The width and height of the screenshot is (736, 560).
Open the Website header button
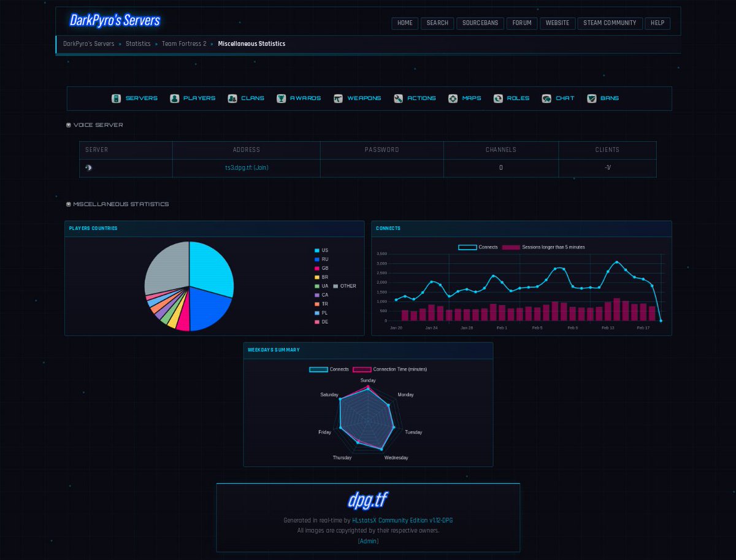558,23
